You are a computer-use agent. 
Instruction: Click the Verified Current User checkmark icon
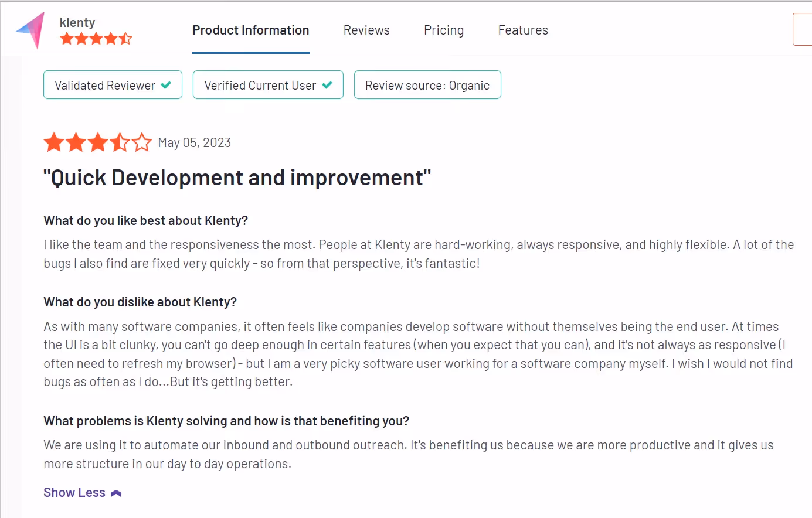[x=327, y=85]
